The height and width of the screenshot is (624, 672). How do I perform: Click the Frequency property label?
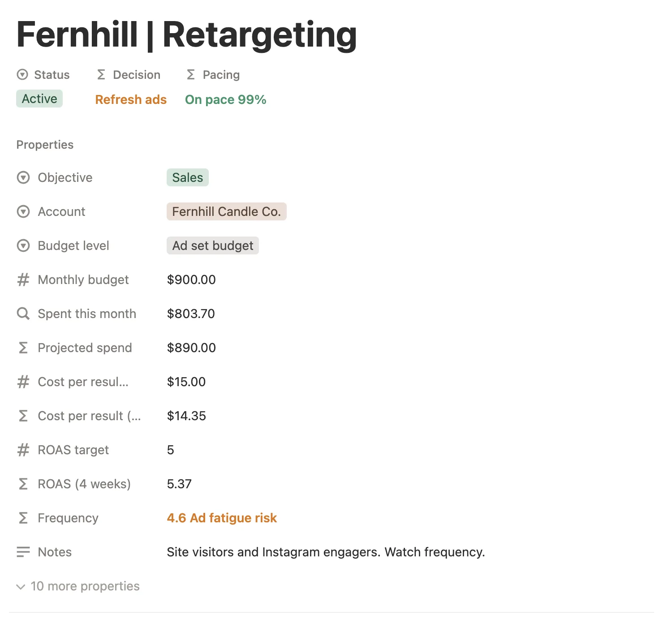[x=68, y=518]
